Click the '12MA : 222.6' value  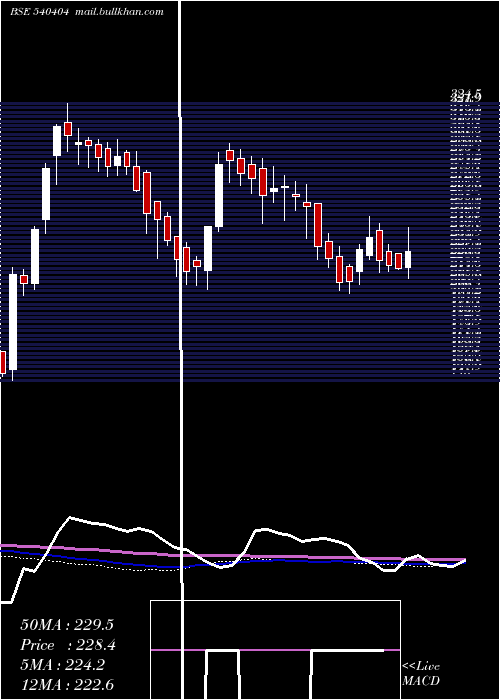[x=67, y=684]
